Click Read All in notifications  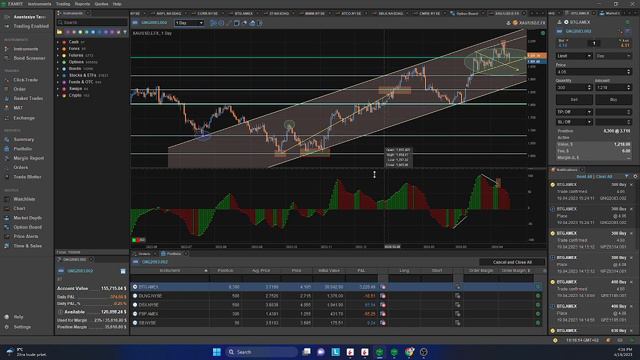point(584,177)
